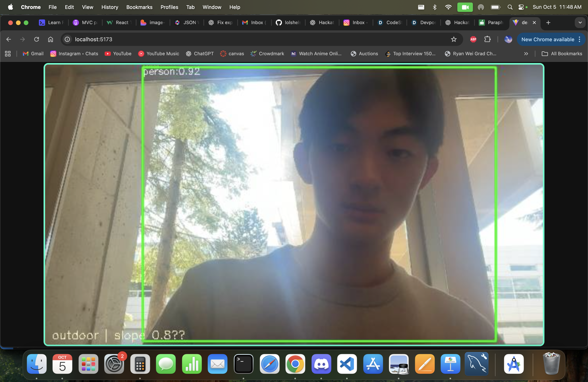Open the All Bookmarks folder
This screenshot has width=588, height=382.
coord(562,54)
